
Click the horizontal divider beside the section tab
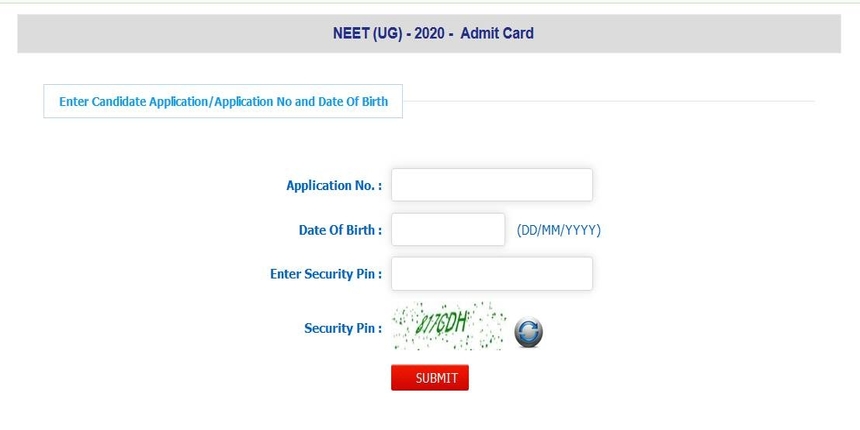[x=609, y=101]
